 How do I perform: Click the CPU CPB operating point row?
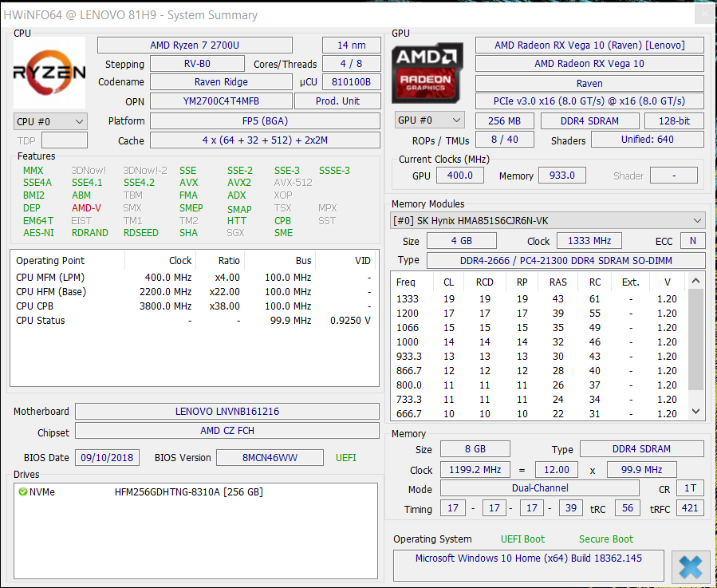pos(195,306)
